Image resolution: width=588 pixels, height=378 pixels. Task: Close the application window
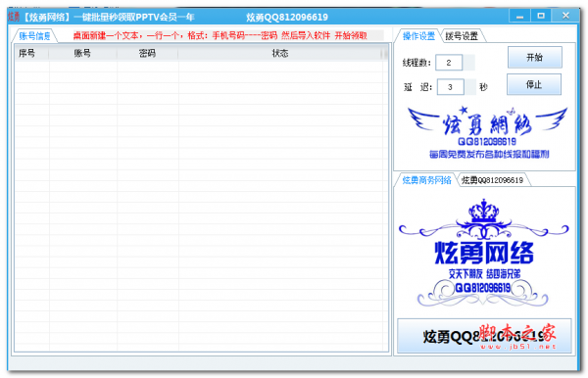click(x=565, y=16)
